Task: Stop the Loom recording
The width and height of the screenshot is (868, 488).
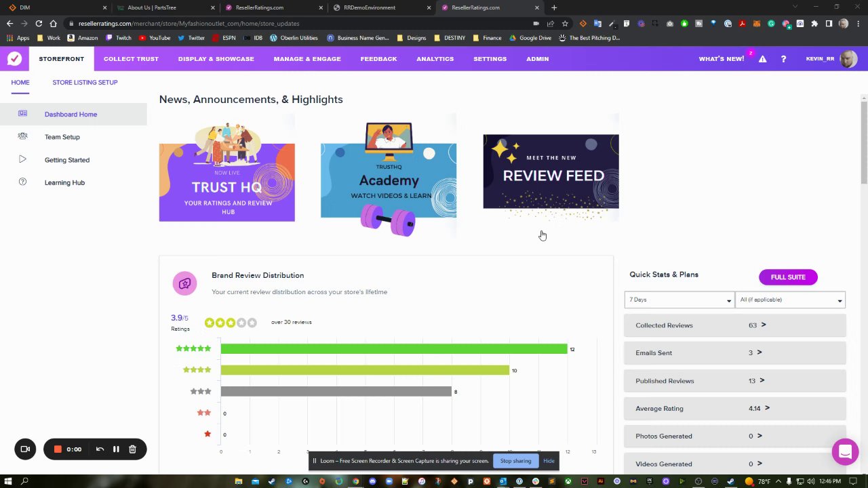Action: pos(58,449)
